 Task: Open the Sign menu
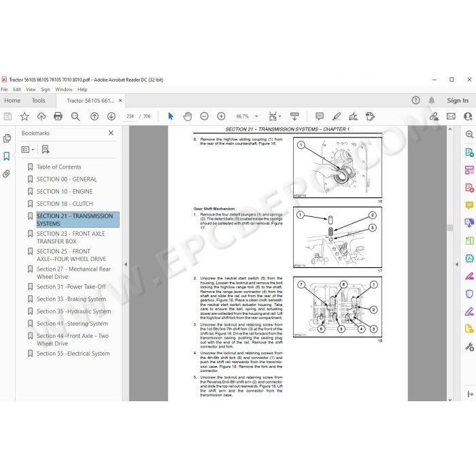(46, 89)
